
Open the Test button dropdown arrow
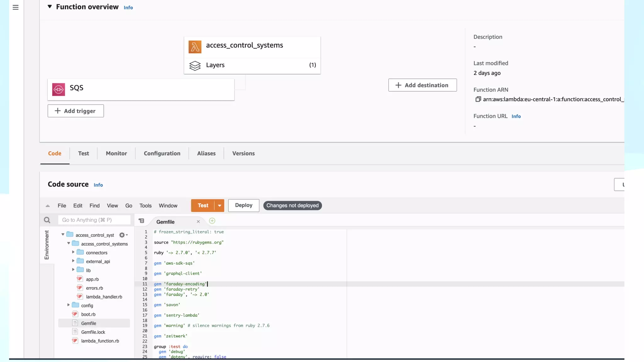(x=219, y=206)
